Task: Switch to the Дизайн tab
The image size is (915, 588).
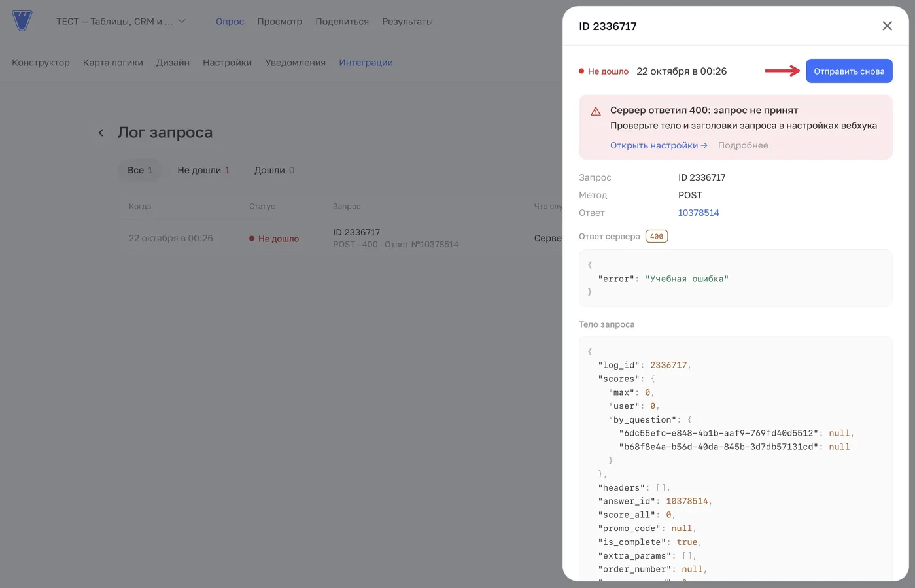Action: tap(173, 63)
